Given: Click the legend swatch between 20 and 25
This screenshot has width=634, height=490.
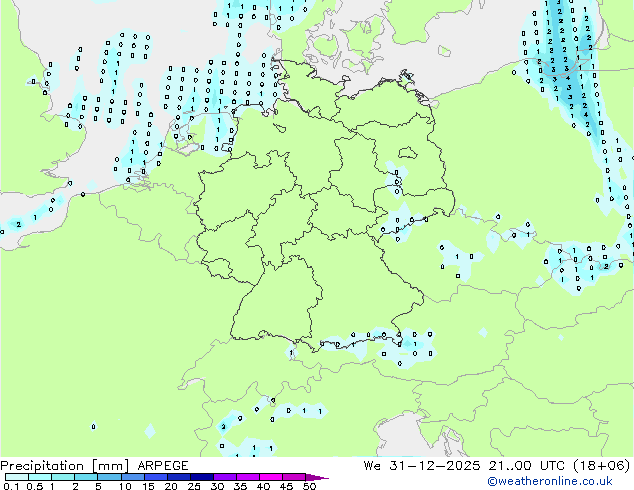Looking at the screenshot, I should pyautogui.click(x=179, y=477).
